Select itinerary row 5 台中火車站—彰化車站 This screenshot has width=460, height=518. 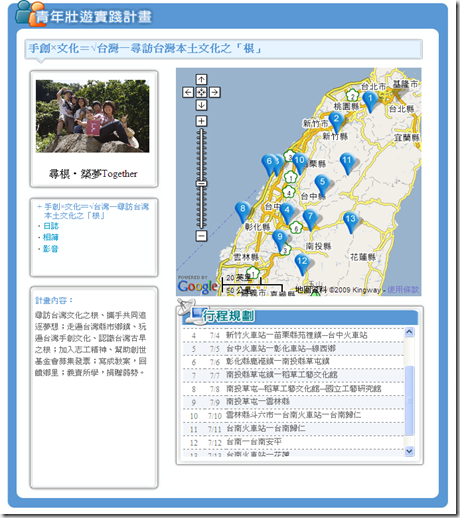[293, 349]
